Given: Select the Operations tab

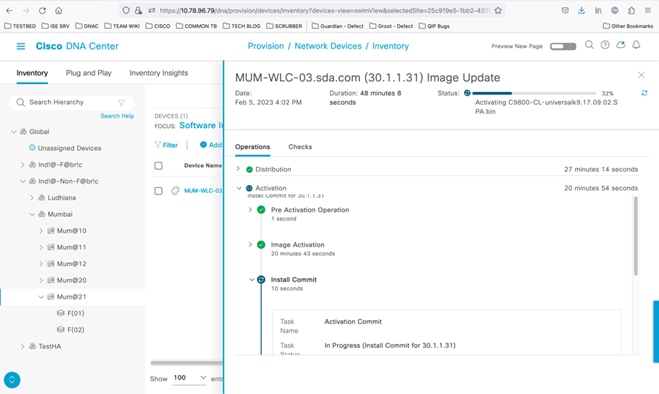Looking at the screenshot, I should click(252, 147).
